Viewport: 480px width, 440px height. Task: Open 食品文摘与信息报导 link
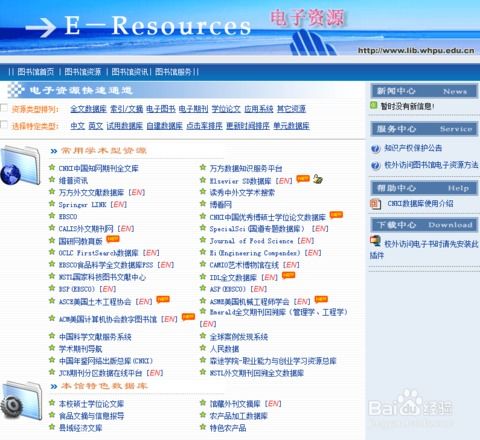(91, 416)
